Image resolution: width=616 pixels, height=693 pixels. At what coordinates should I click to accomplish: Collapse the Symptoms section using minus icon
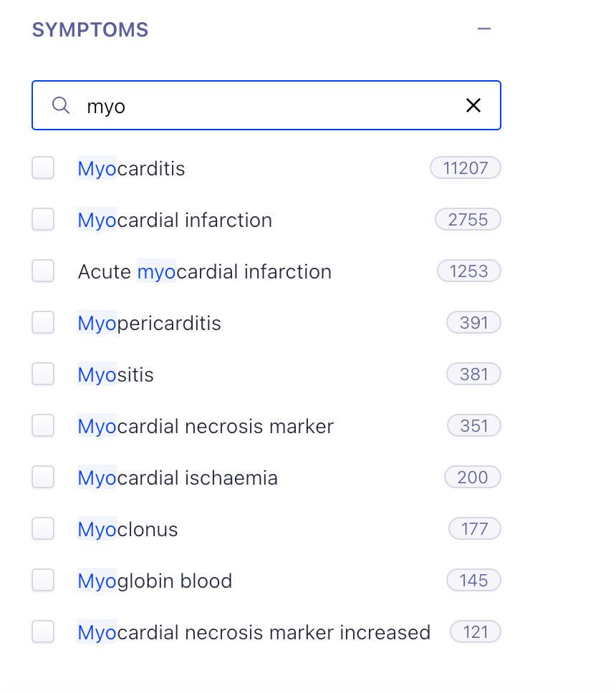[x=484, y=29]
